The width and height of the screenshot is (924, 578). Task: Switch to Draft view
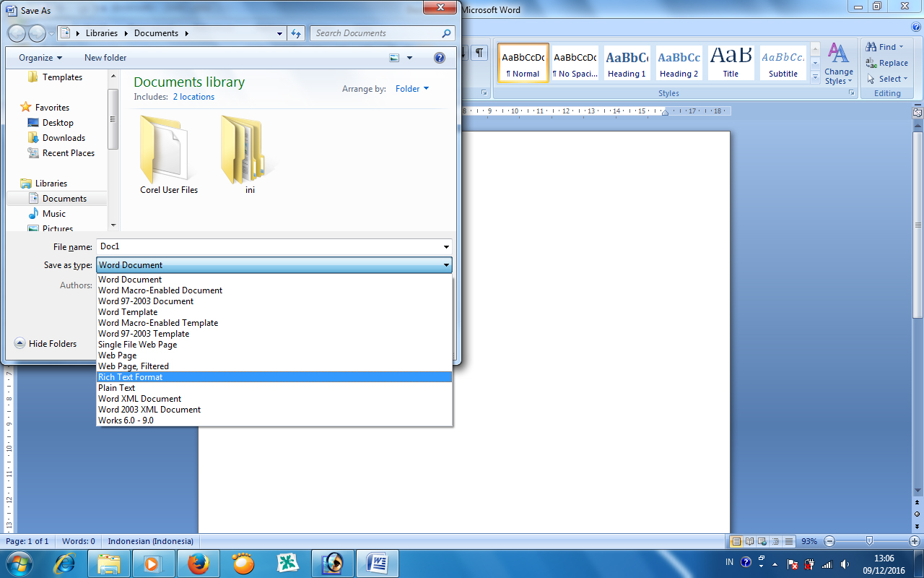788,541
